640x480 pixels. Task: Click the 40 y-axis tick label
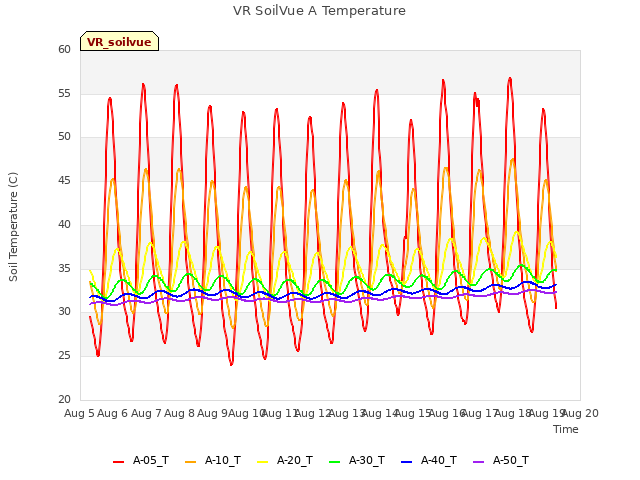[x=64, y=224]
